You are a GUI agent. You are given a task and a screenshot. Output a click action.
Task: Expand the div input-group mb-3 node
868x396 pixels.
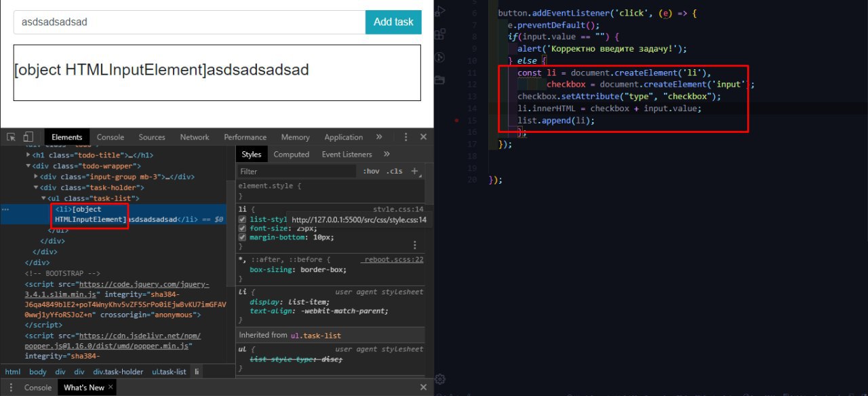pyautogui.click(x=36, y=177)
